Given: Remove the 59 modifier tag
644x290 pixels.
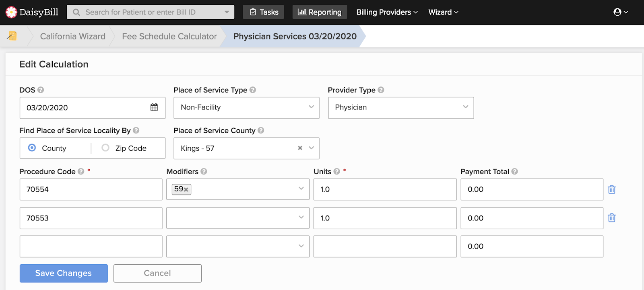Looking at the screenshot, I should [186, 190].
